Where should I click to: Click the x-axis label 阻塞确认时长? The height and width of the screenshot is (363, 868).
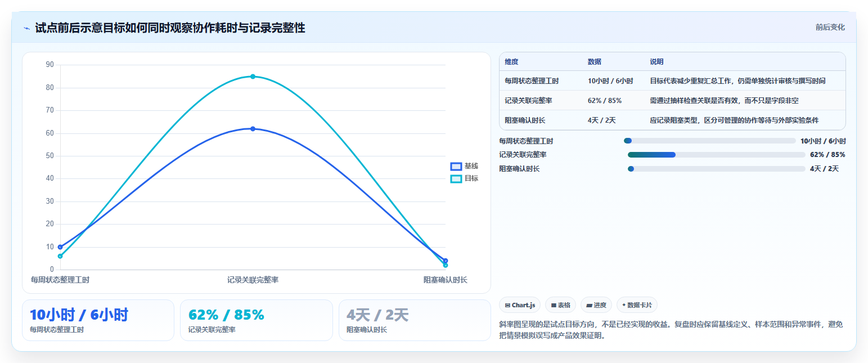(446, 280)
